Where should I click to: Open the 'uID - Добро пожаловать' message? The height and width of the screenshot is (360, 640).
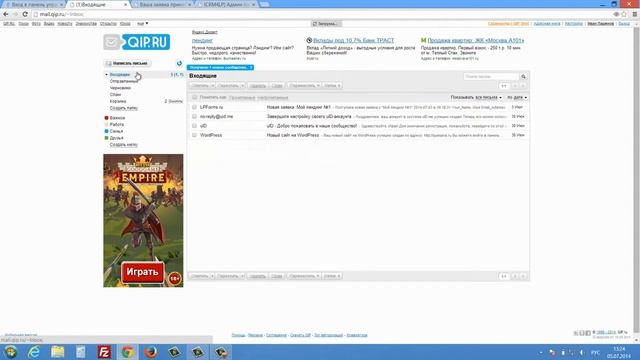point(312,126)
